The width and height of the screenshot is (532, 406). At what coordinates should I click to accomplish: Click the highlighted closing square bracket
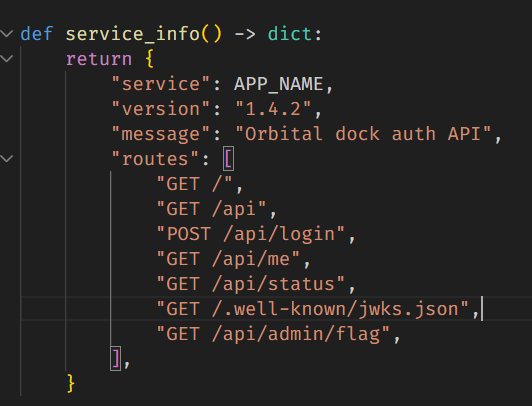[x=115, y=359]
